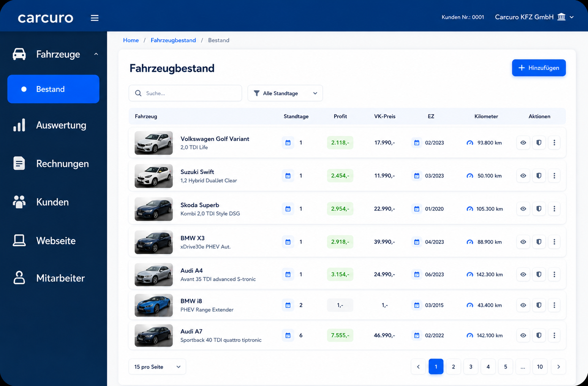588x386 pixels.
Task: Click the speedometer icon beside 93.800 km
Action: tap(470, 143)
